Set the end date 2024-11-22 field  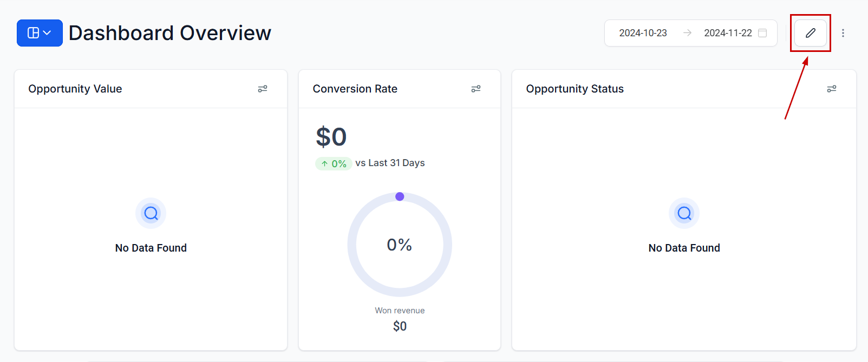point(728,33)
